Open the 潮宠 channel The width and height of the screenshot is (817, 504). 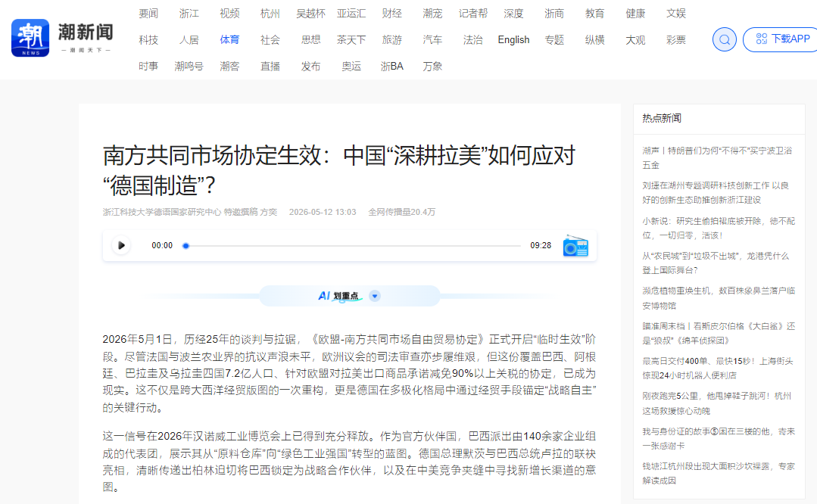(x=432, y=14)
